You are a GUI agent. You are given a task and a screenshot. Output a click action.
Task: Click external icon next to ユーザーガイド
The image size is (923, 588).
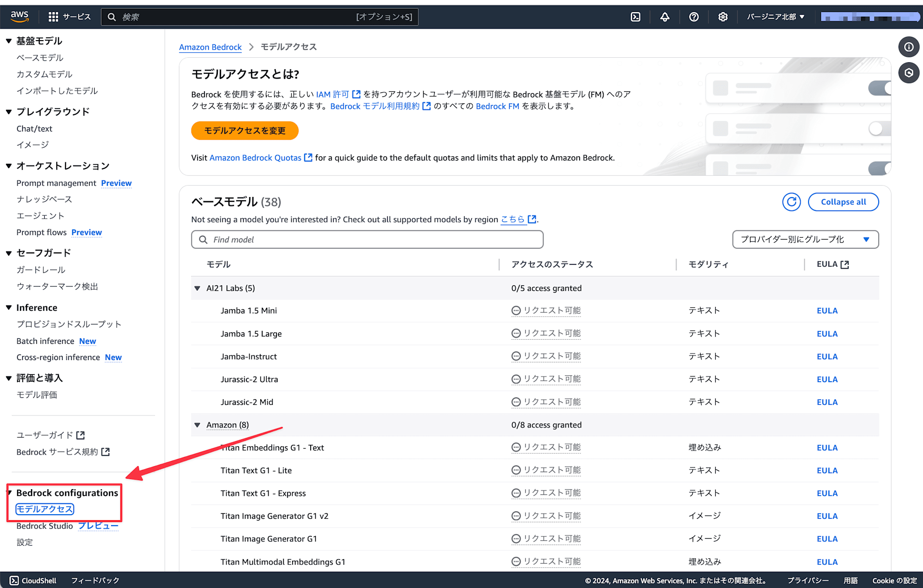click(x=80, y=435)
